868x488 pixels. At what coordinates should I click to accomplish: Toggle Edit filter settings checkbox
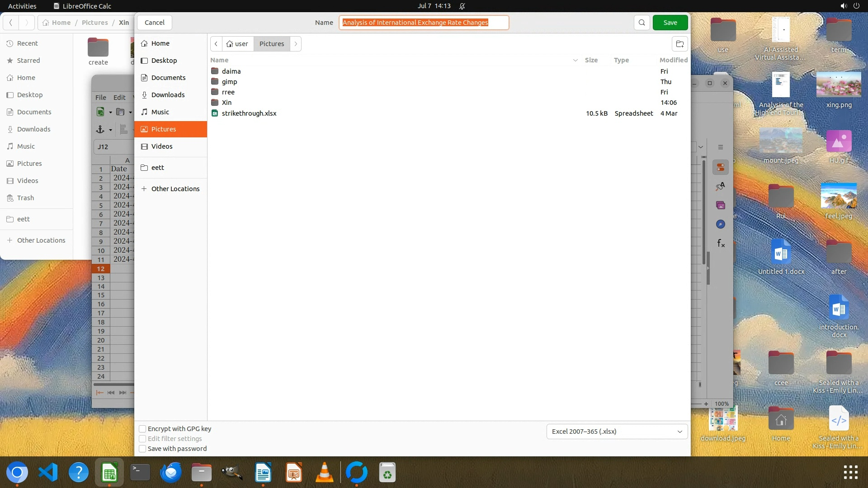tap(142, 439)
